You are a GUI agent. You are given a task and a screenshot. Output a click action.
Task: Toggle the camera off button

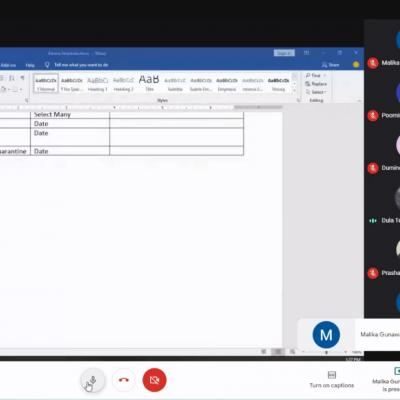(x=154, y=380)
